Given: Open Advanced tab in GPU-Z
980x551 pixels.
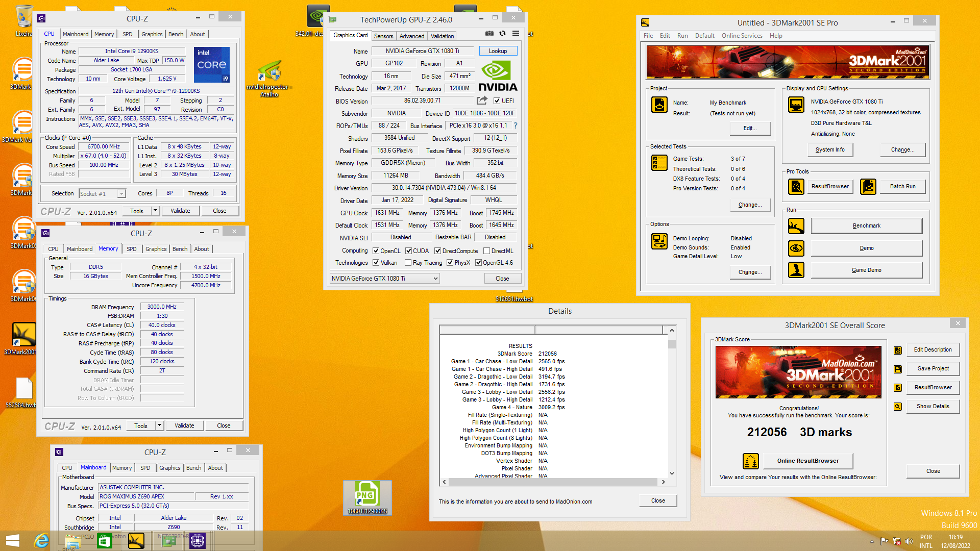Looking at the screenshot, I should [411, 36].
